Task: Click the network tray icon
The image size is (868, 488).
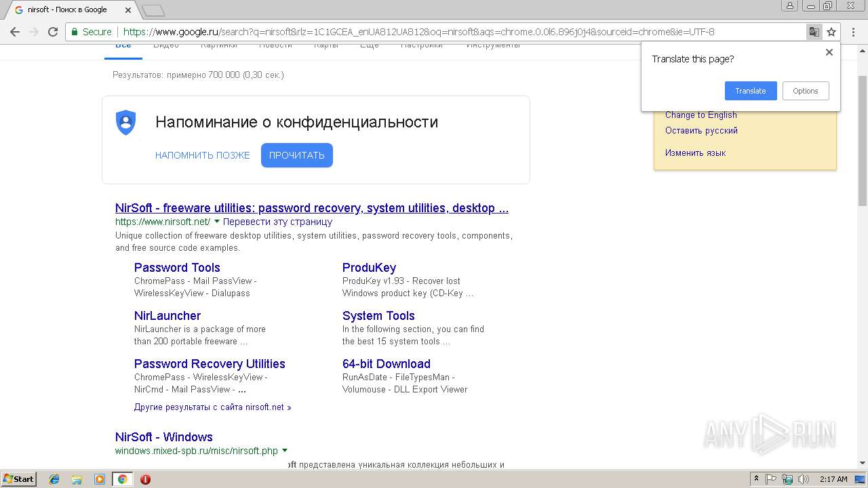Action: tap(787, 479)
